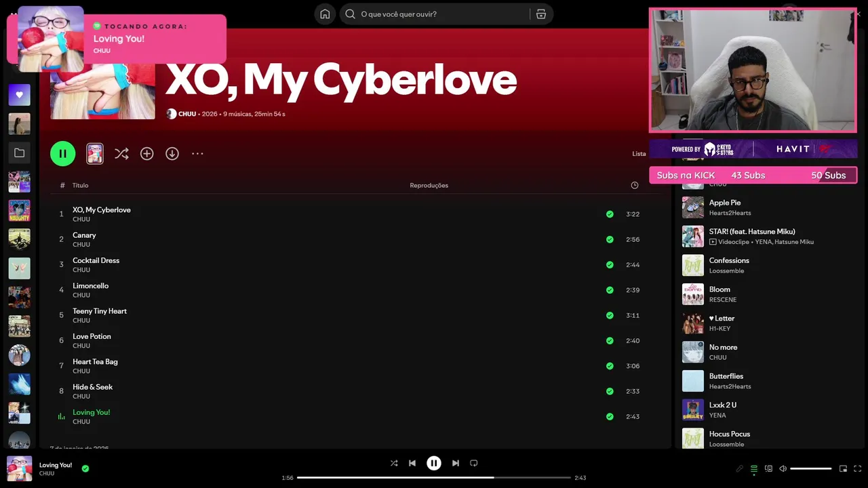The width and height of the screenshot is (868, 488).
Task: Open the Browse icon beside search
Action: [x=541, y=14]
